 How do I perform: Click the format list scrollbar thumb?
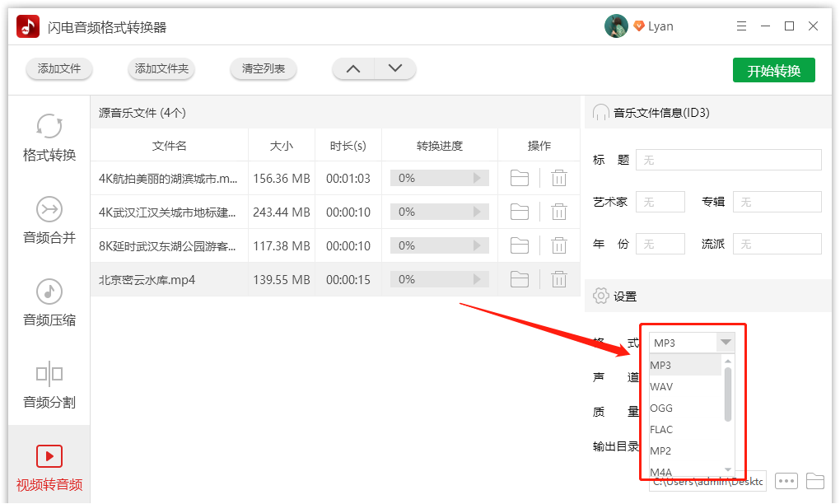click(727, 394)
